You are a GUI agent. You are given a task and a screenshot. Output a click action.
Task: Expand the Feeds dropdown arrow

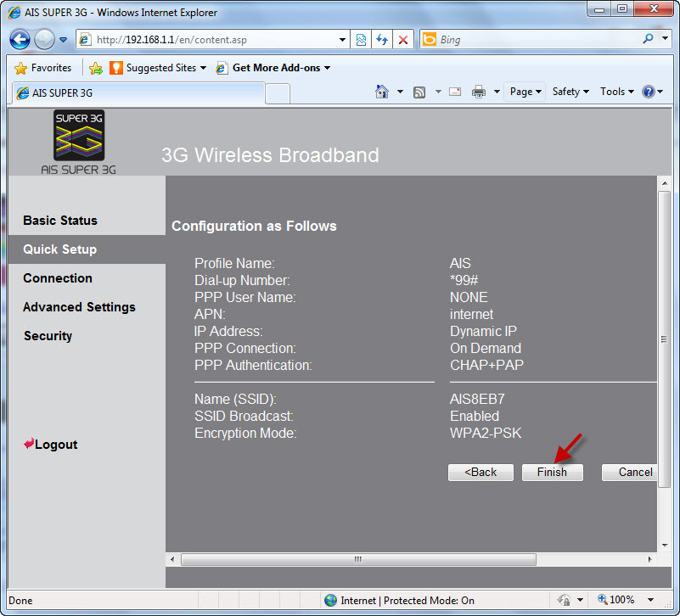(x=438, y=92)
